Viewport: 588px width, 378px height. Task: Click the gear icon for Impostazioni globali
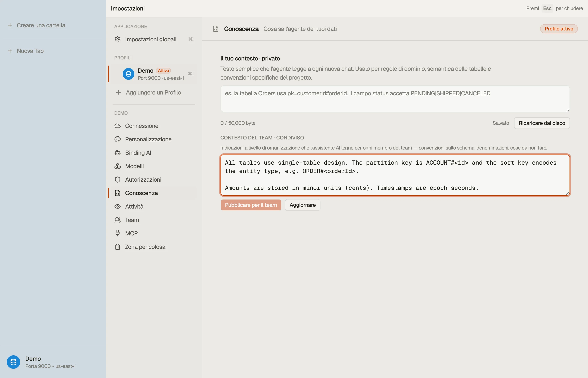point(118,39)
